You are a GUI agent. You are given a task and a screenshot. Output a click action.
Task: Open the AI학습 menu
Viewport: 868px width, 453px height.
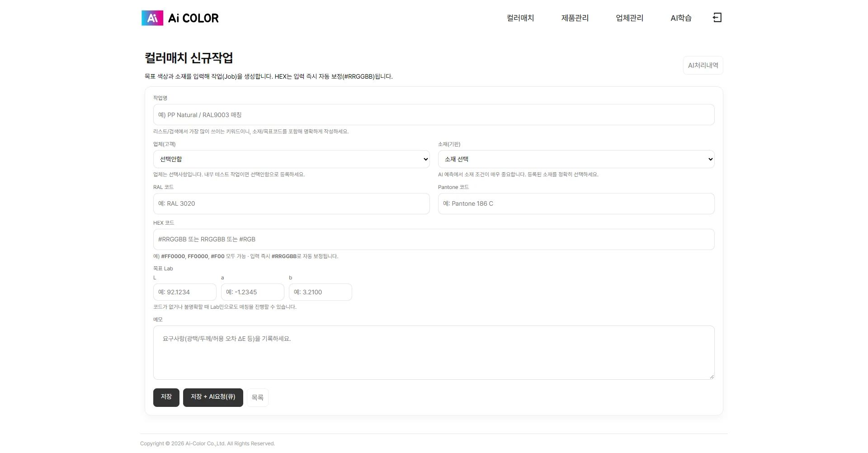[681, 18]
